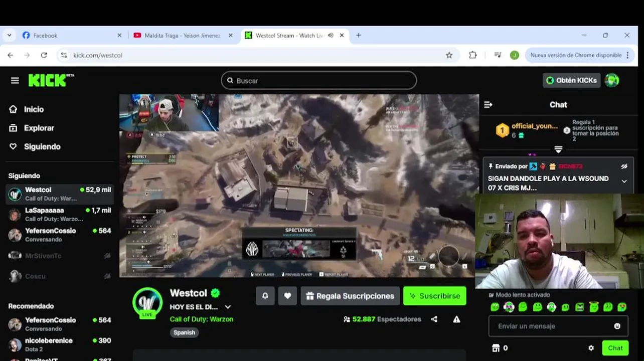Go back with the browser back arrow
The height and width of the screenshot is (361, 644).
pyautogui.click(x=11, y=55)
